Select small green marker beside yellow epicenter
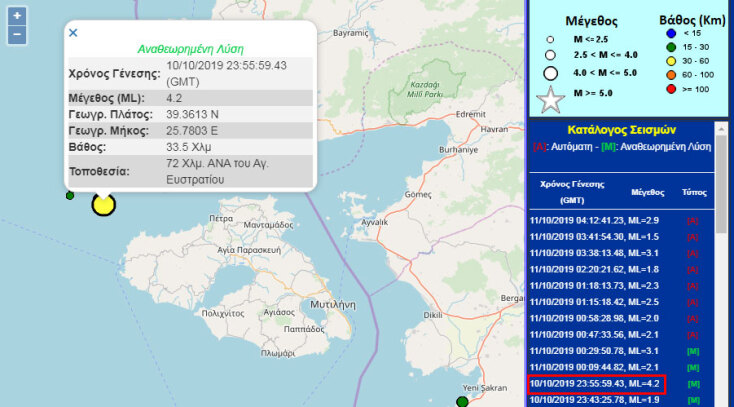 click(x=70, y=196)
